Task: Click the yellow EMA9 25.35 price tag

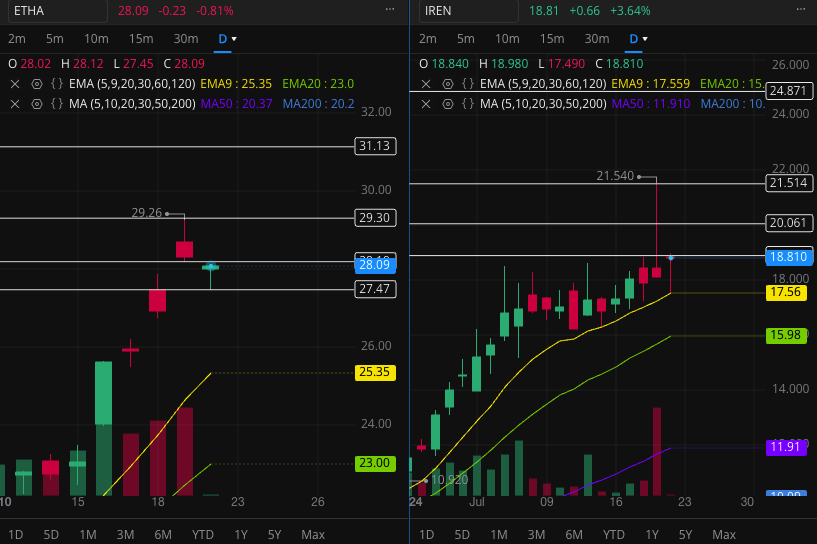Action: point(375,372)
